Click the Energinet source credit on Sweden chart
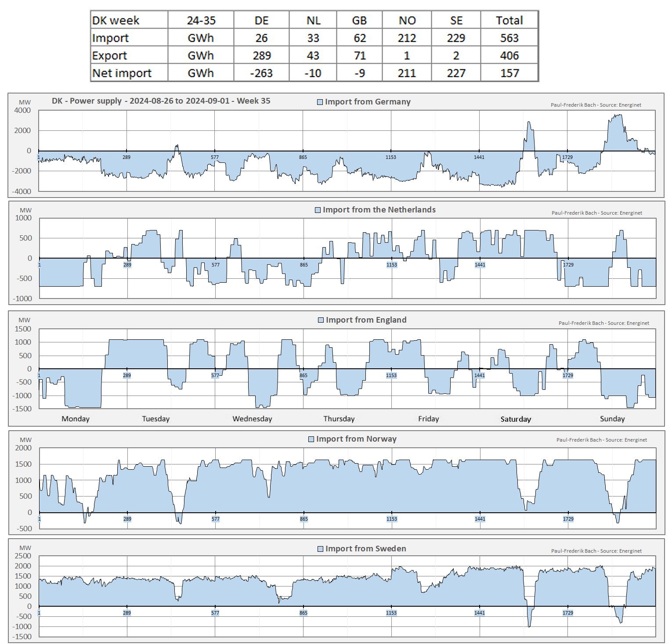The height and width of the screenshot is (644, 672). (x=596, y=551)
